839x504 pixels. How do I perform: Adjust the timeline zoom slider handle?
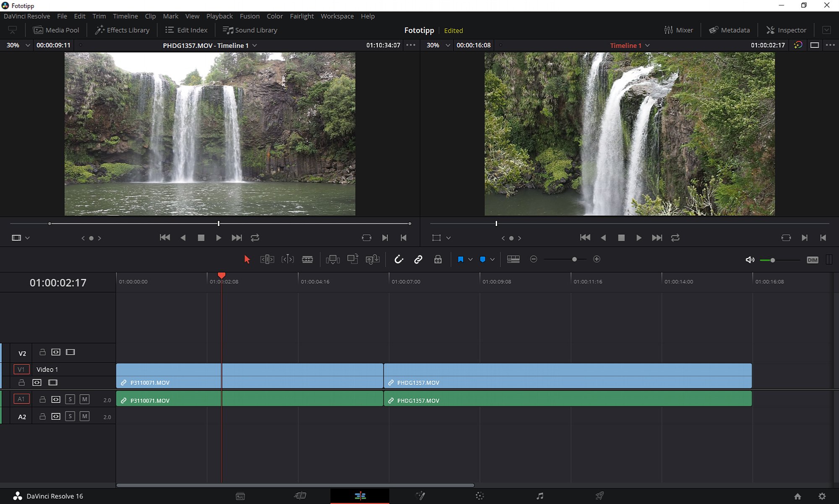574,260
